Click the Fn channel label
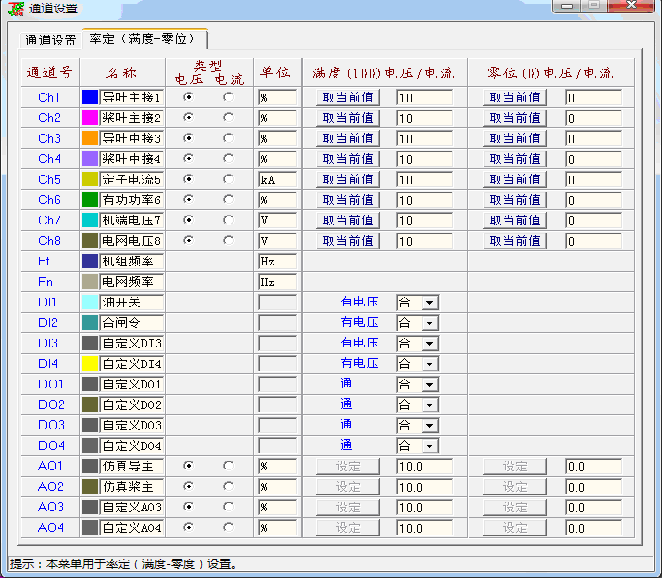Image resolution: width=664 pixels, height=583 pixels. 45,282
